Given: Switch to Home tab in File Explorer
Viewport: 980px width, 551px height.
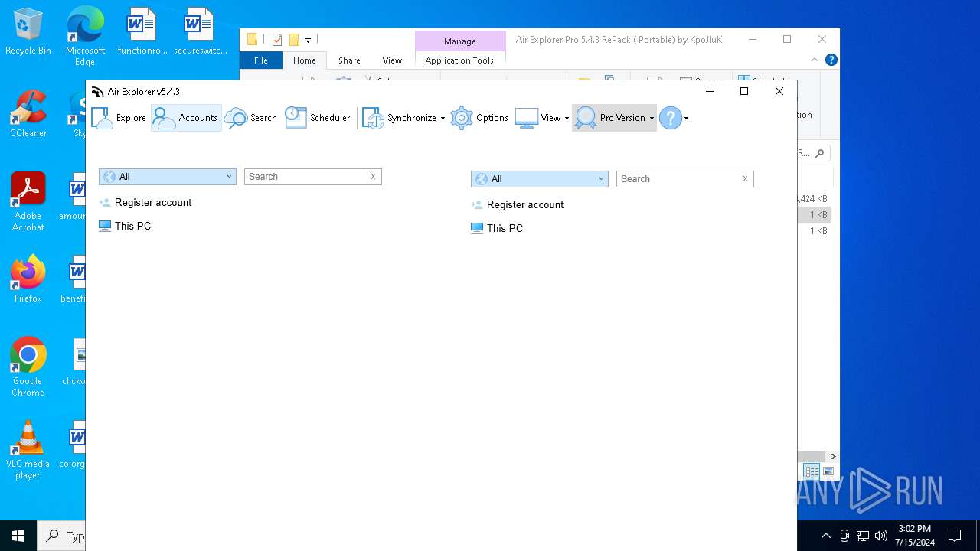Looking at the screenshot, I should tap(305, 60).
